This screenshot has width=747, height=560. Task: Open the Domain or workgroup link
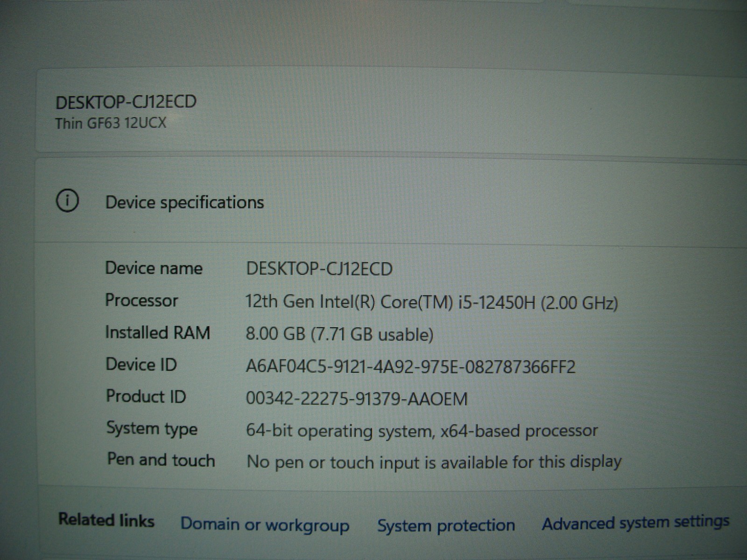265,525
